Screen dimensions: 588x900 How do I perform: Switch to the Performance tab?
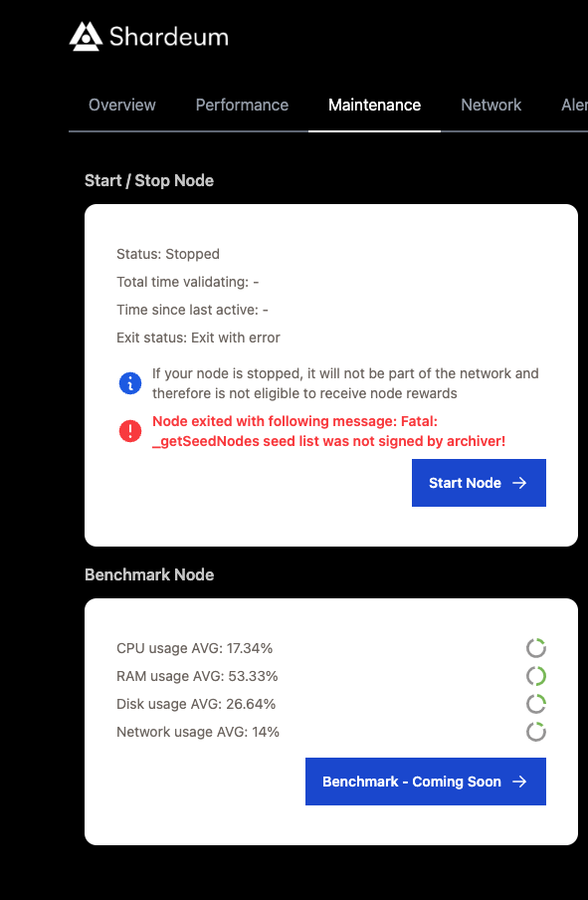[x=242, y=105]
